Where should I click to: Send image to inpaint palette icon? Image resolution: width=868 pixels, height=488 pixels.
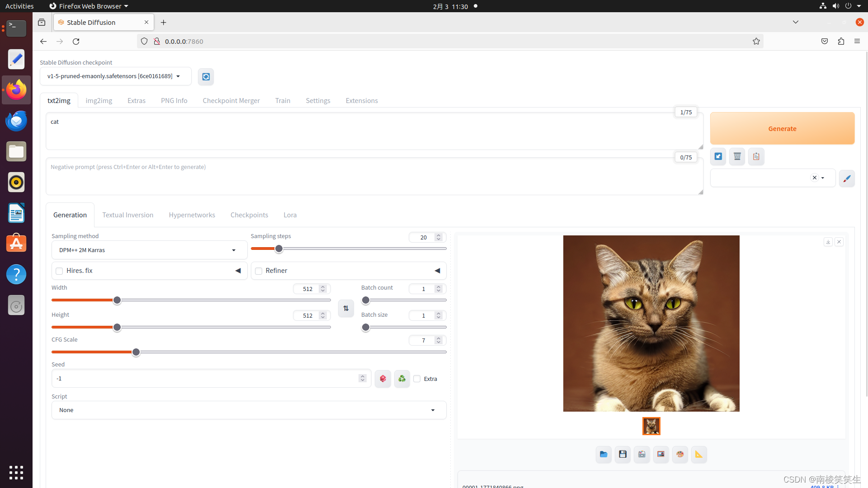click(680, 455)
